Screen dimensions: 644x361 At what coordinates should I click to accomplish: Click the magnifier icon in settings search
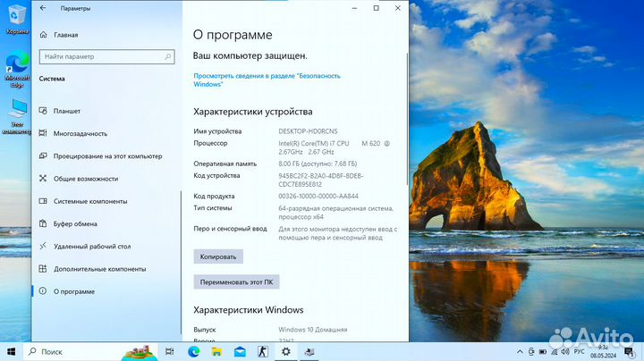(168, 56)
